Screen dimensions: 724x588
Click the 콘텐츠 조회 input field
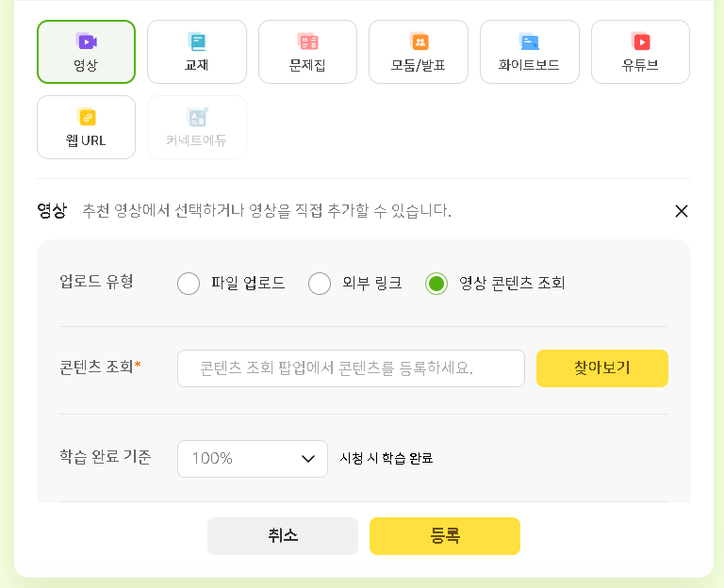point(351,368)
